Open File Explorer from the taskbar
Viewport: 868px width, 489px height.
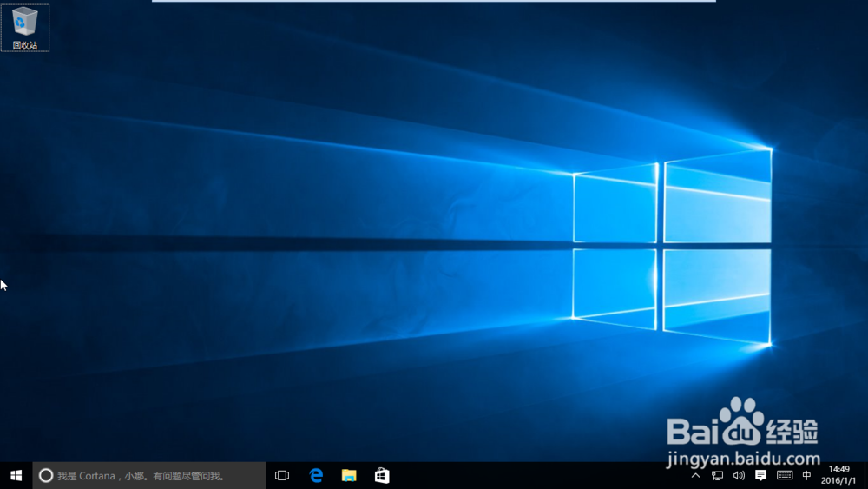[x=349, y=476]
